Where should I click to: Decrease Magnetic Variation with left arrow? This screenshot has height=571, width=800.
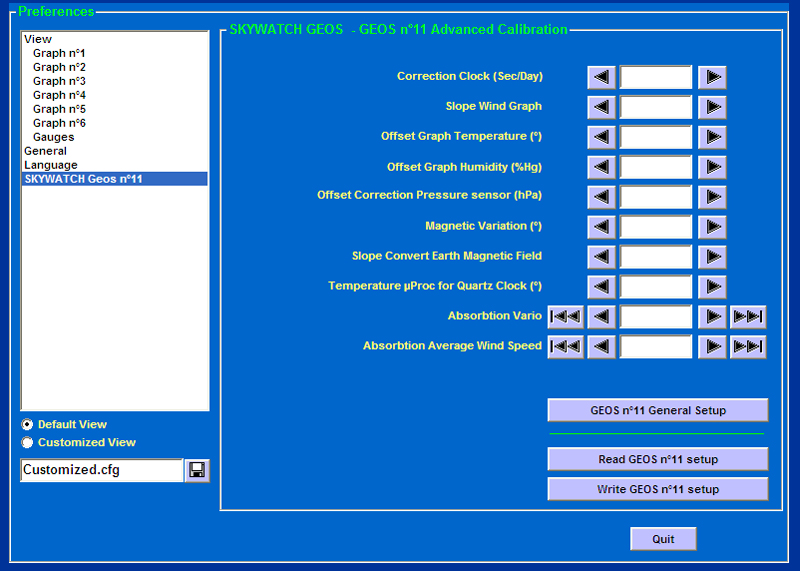tap(602, 227)
